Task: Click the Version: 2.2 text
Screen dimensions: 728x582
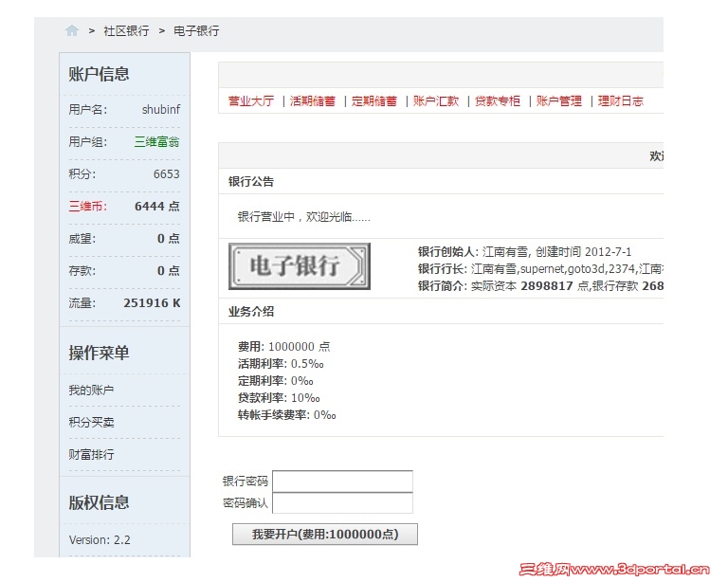Action: pyautogui.click(x=100, y=540)
